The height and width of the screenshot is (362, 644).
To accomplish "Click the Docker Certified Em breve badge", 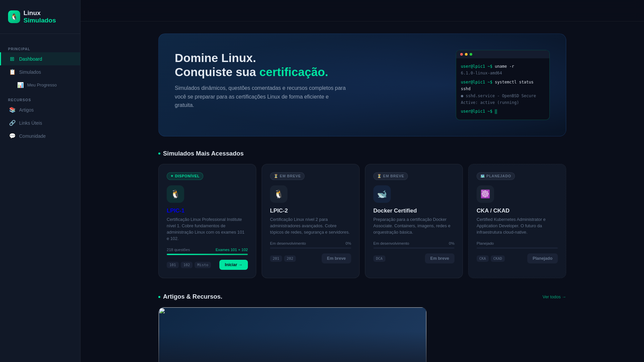I will [x=390, y=176].
